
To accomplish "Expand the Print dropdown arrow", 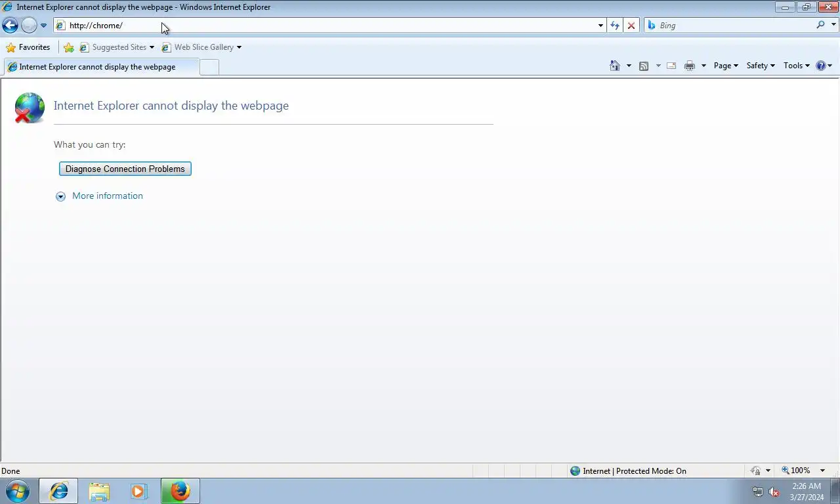I will (x=703, y=66).
